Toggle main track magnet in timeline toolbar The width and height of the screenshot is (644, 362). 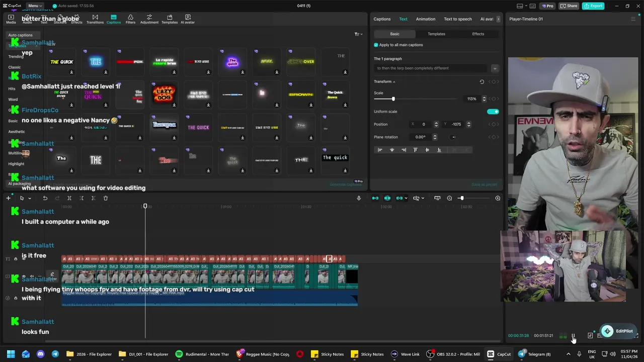coord(375,198)
